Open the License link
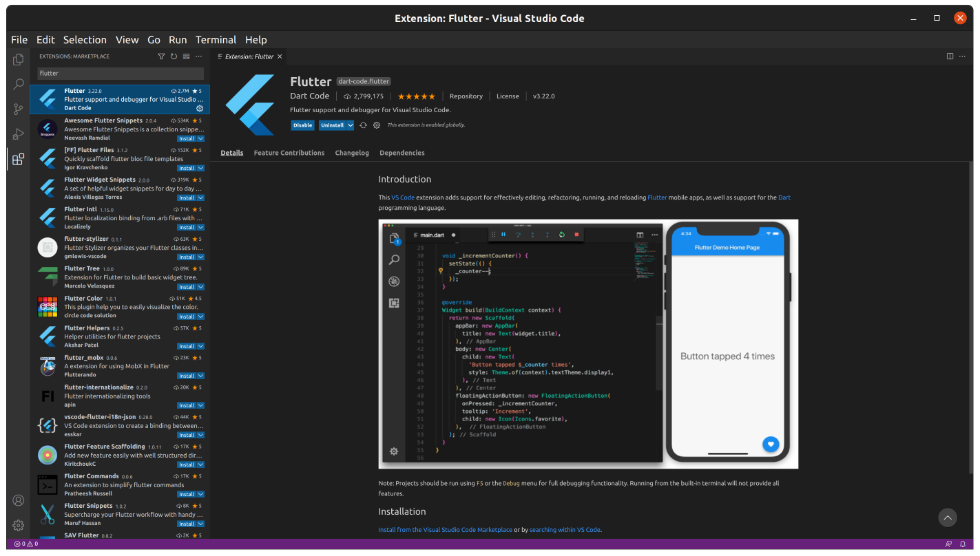Viewport: 980px width, 556px height. (x=508, y=96)
